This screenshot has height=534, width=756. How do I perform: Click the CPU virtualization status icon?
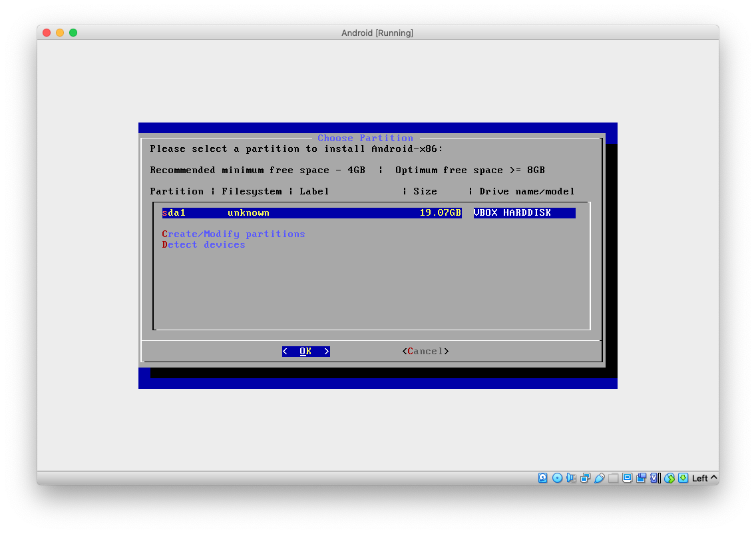click(656, 478)
